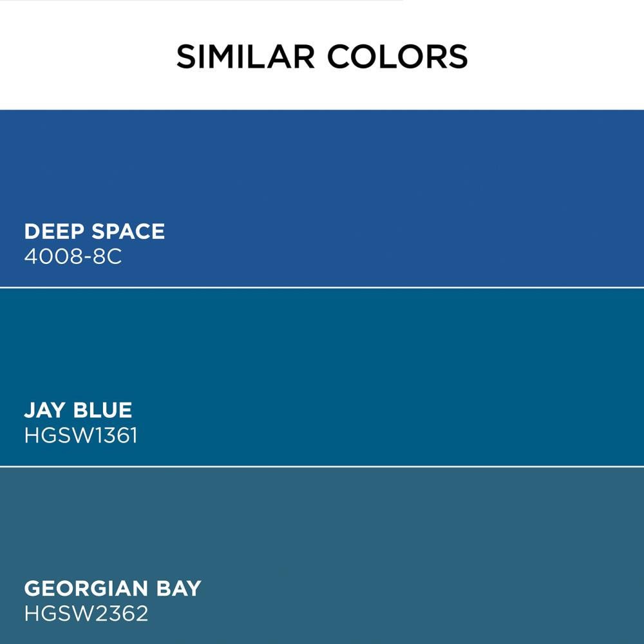Click the divider between Deep Space and Jay Blue

click(322, 287)
